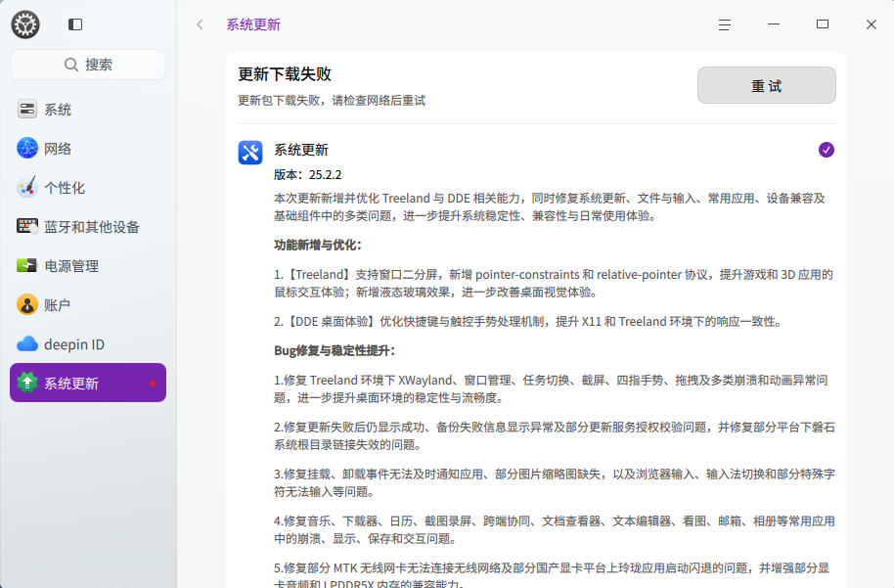Open 电源管理 settings
The width and height of the screenshot is (894, 588).
(x=88, y=266)
